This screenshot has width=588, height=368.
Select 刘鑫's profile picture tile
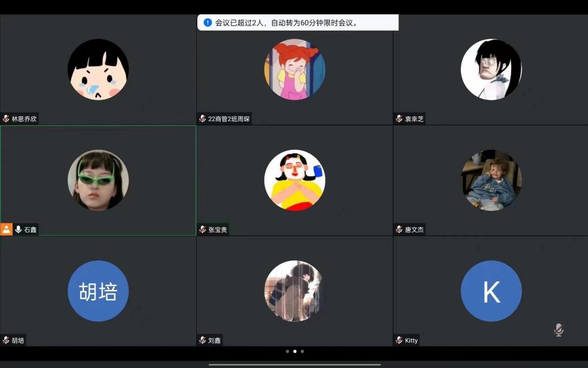point(295,291)
